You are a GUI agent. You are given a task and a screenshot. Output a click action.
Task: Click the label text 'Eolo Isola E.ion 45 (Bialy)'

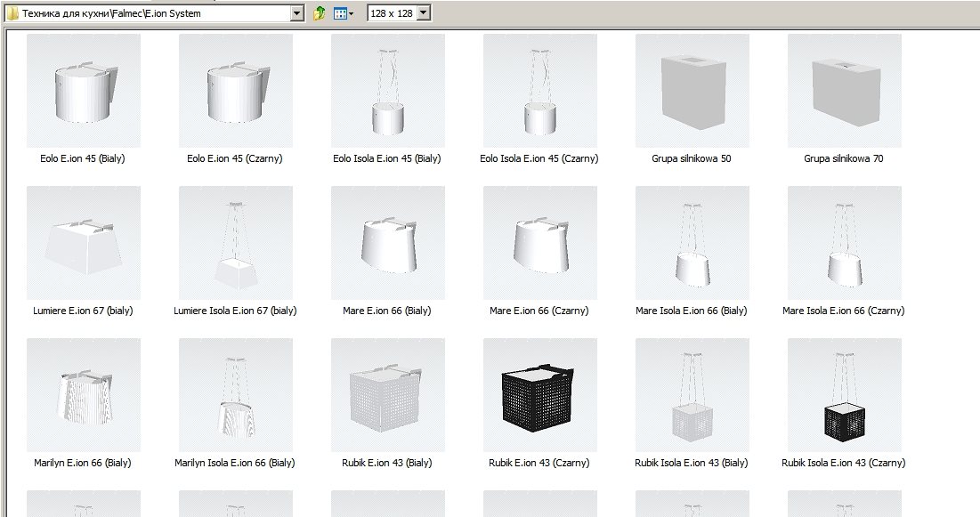point(387,158)
